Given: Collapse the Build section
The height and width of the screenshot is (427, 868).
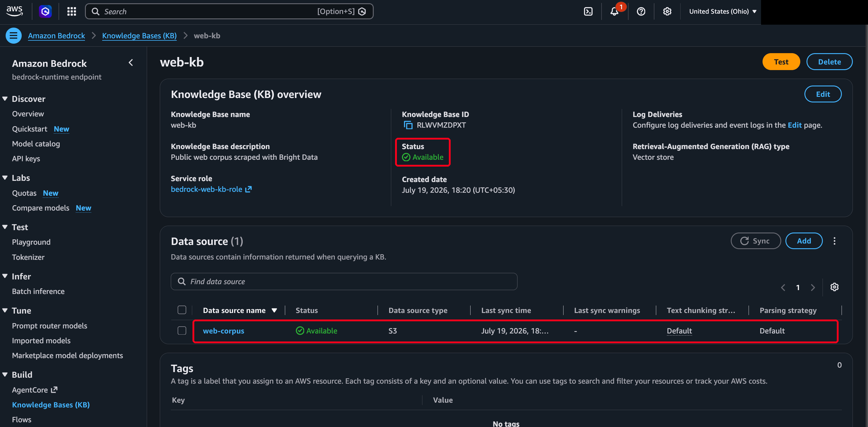Looking at the screenshot, I should (5, 374).
